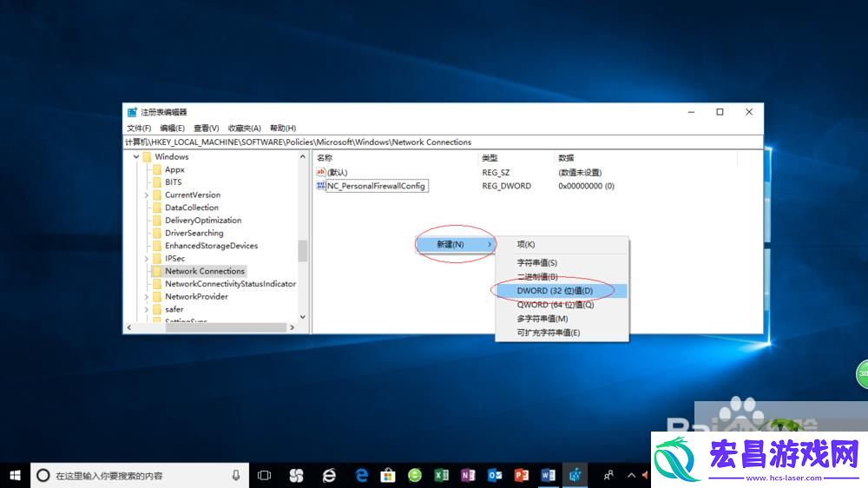This screenshot has width=868, height=488.
Task: Click the BITS folder icon
Action: point(156,181)
